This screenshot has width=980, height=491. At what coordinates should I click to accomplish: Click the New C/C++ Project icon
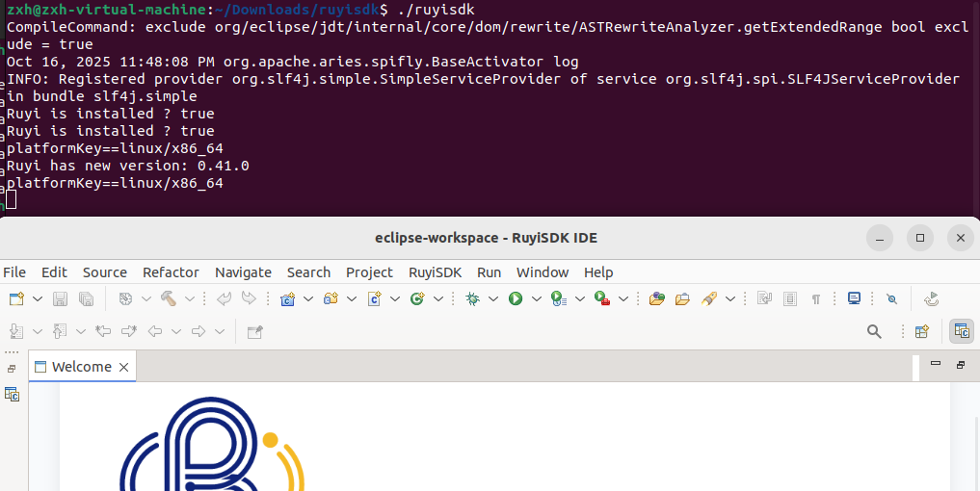[287, 299]
